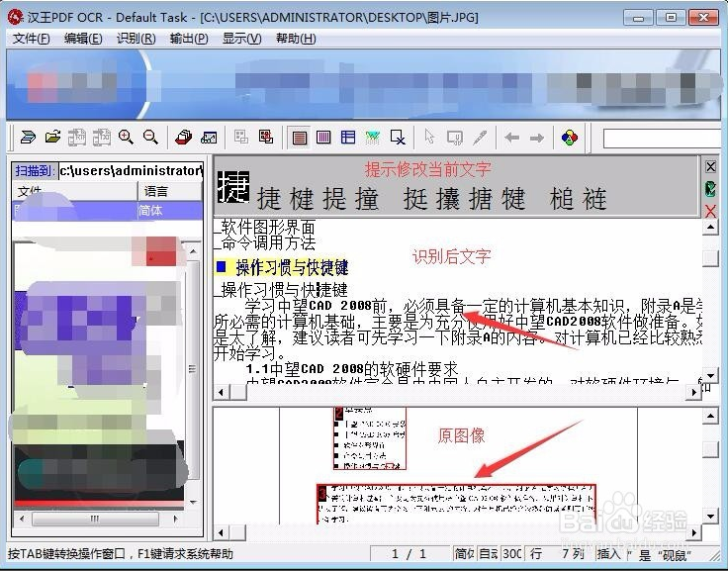This screenshot has height=571, width=728.
Task: Open the 显示(V) menu
Action: click(242, 38)
